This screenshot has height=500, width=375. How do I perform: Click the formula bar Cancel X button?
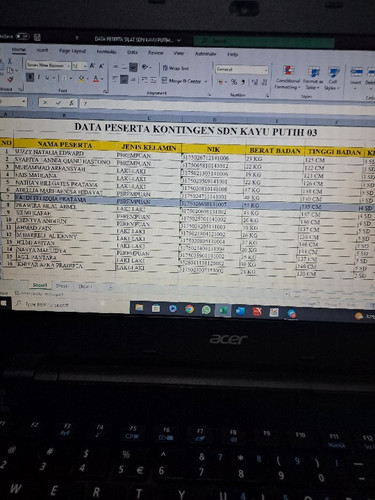coord(45,103)
